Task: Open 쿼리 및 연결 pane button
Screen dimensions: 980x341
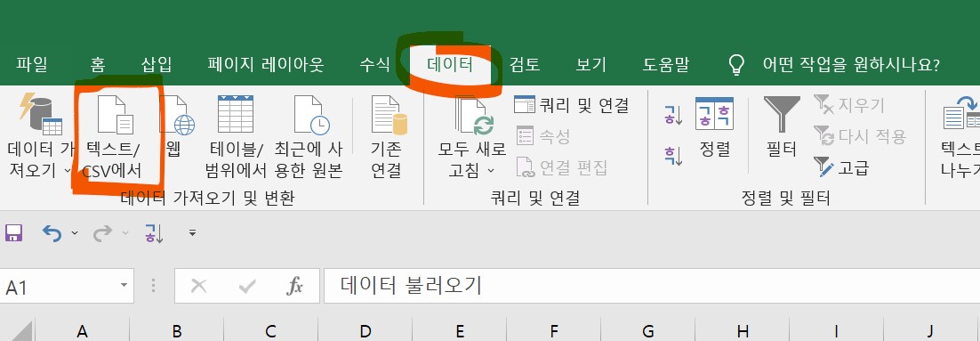Action: pos(572,105)
